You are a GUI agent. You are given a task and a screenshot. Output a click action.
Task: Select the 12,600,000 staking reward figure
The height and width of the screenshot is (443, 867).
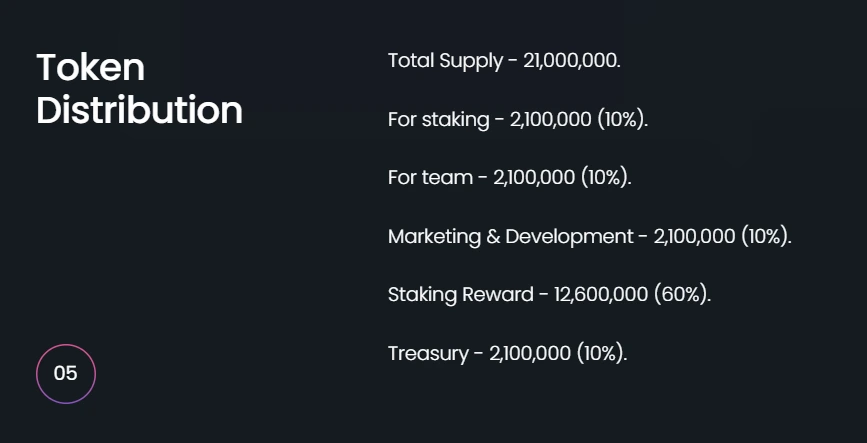coord(596,295)
